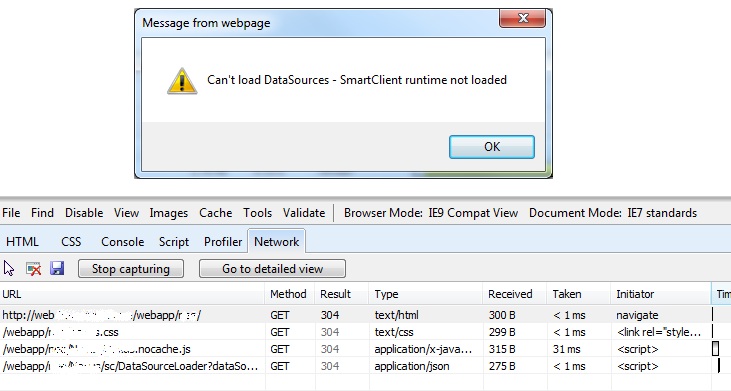Click the application/x-java... type cell
The width and height of the screenshot is (731, 391).
pos(423,349)
